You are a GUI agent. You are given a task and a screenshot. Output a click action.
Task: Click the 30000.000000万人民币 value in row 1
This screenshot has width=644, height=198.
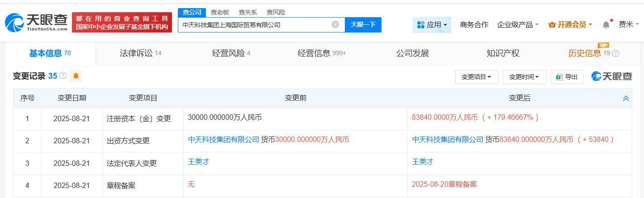pyautogui.click(x=224, y=117)
